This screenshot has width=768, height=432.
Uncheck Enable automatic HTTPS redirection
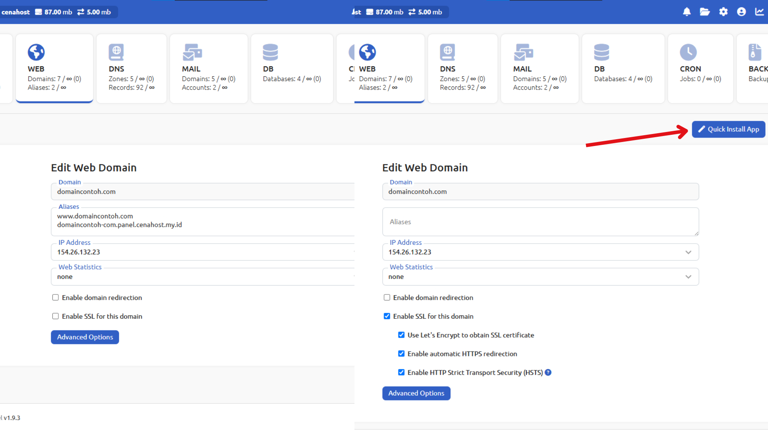point(401,354)
